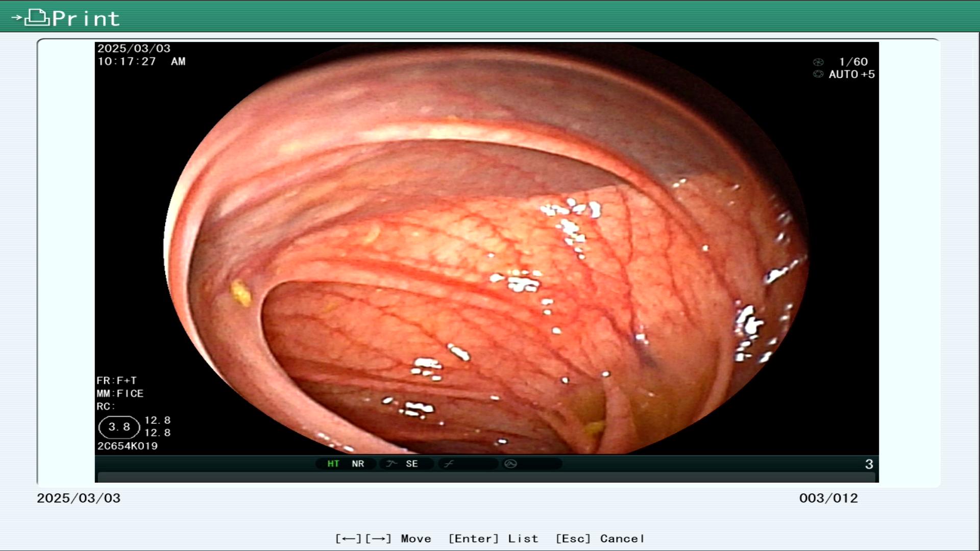
Task: Click the circled 3.8 zoom indicator
Action: tap(119, 427)
